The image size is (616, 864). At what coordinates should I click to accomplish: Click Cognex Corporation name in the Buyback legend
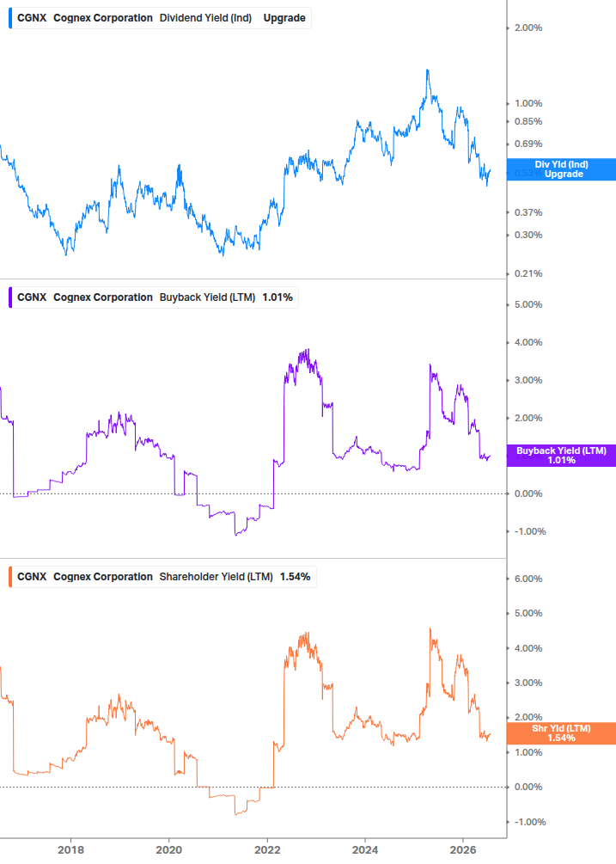click(103, 297)
